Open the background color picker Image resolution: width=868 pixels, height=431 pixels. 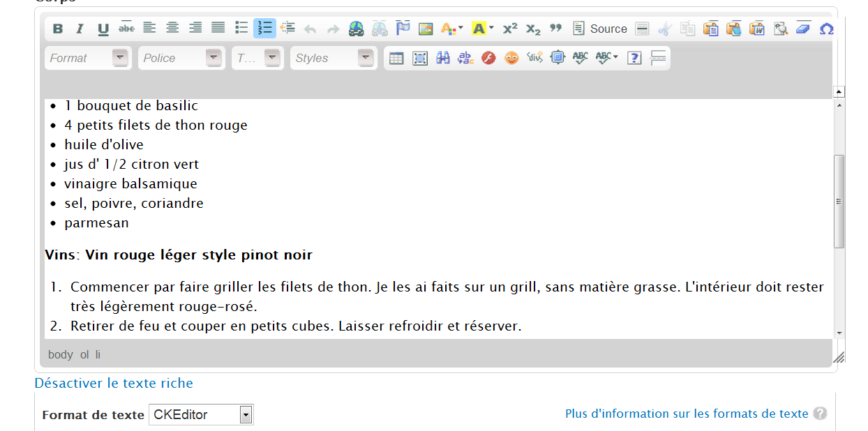481,29
